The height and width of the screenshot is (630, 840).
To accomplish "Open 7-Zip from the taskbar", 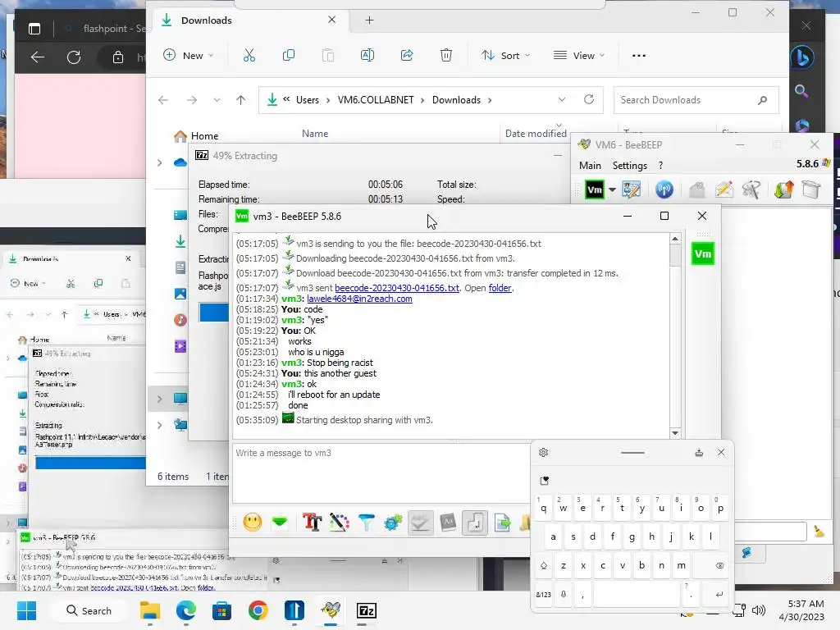I will point(367,610).
